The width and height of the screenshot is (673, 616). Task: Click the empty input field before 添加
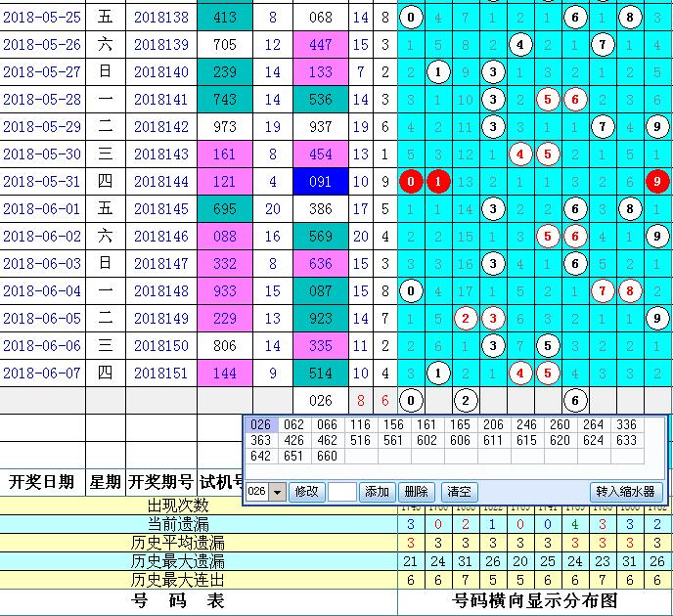tap(341, 492)
